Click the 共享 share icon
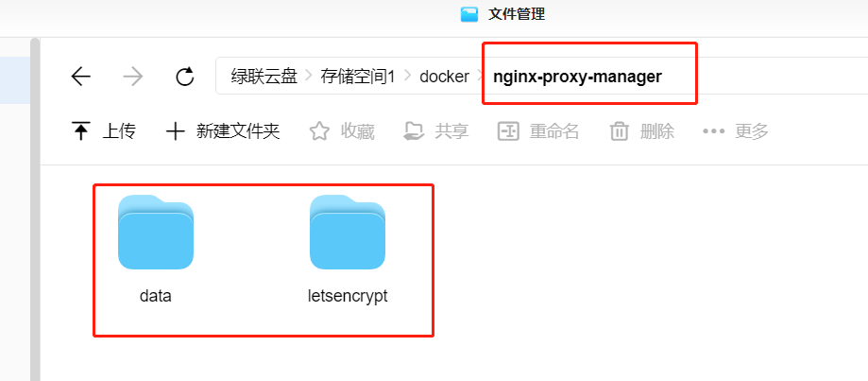Image resolution: width=868 pixels, height=381 pixels. pyautogui.click(x=414, y=131)
